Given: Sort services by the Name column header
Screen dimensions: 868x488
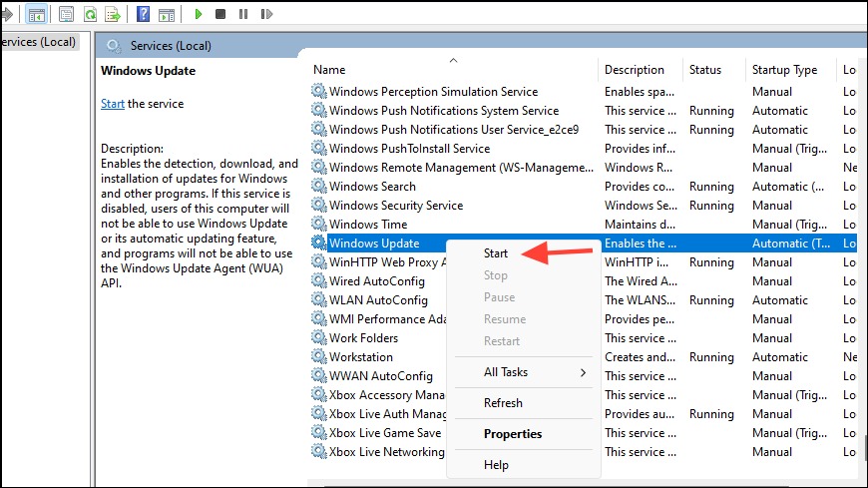Looking at the screenshot, I should point(329,70).
